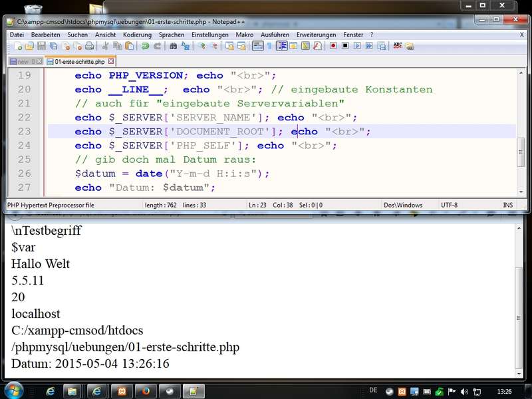Open Find with the binoculars icon
The width and height of the screenshot is (532, 399).
click(x=173, y=46)
